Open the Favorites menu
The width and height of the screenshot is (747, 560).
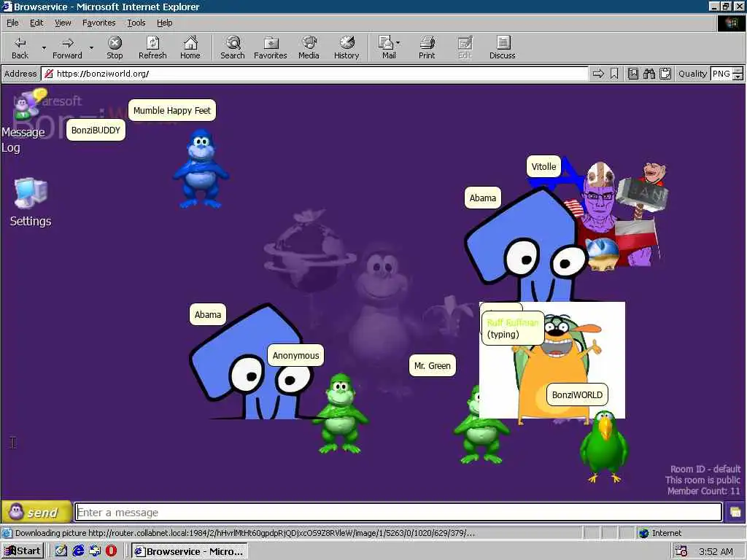pos(98,23)
